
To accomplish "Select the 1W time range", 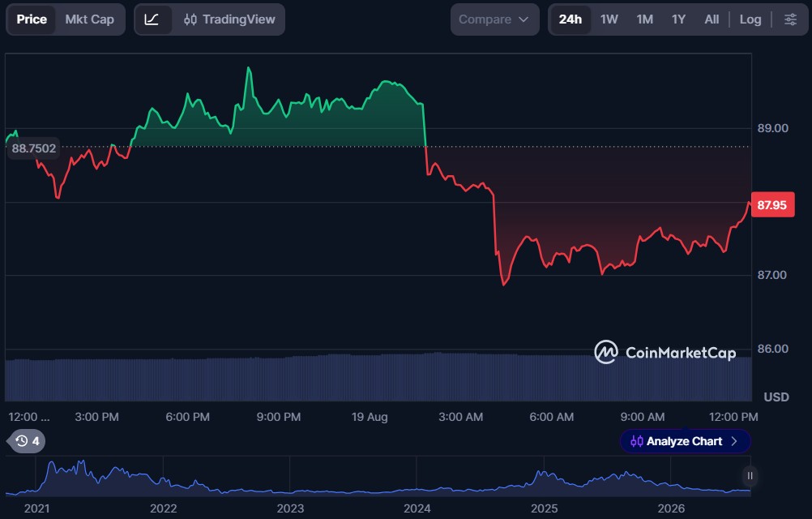I will [x=609, y=19].
